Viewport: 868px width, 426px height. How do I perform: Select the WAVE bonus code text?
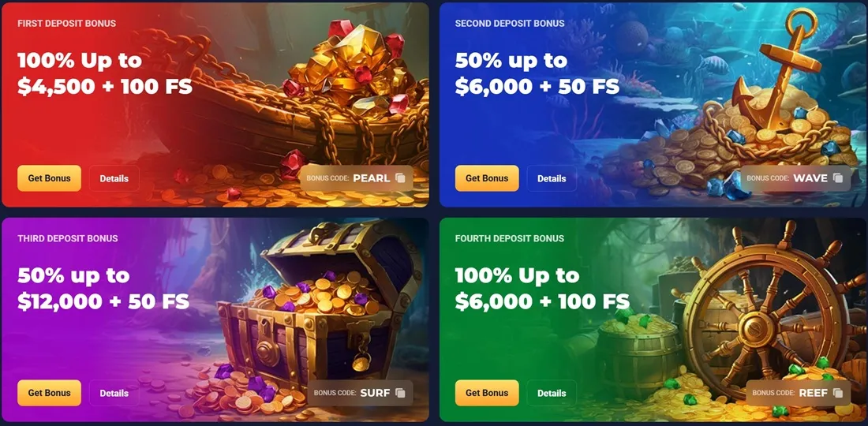pyautogui.click(x=810, y=178)
